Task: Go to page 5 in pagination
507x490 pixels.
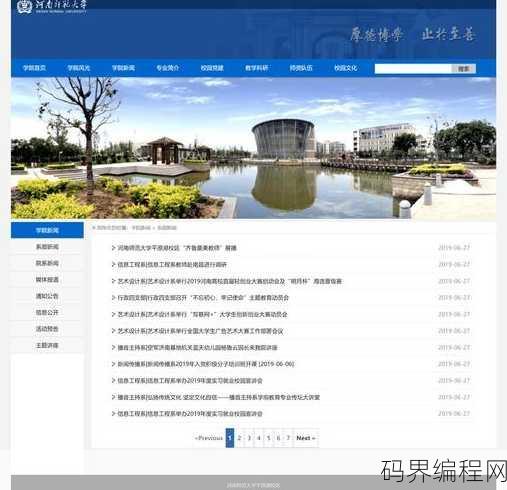Action: pos(268,438)
